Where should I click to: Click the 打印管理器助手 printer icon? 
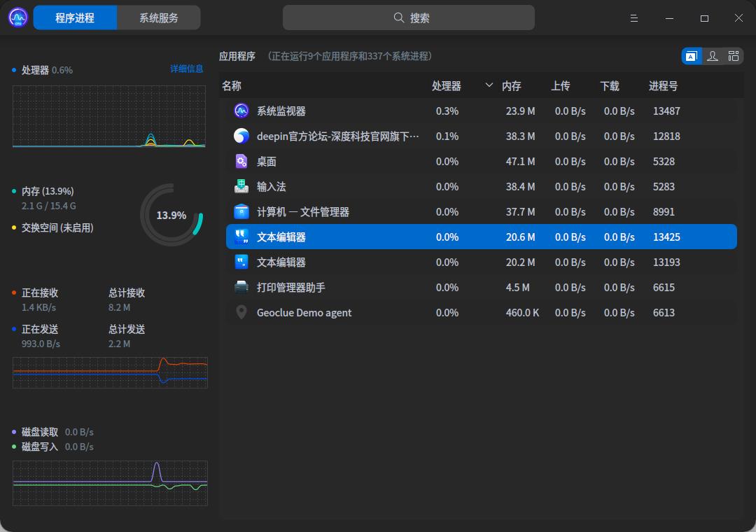tap(241, 287)
